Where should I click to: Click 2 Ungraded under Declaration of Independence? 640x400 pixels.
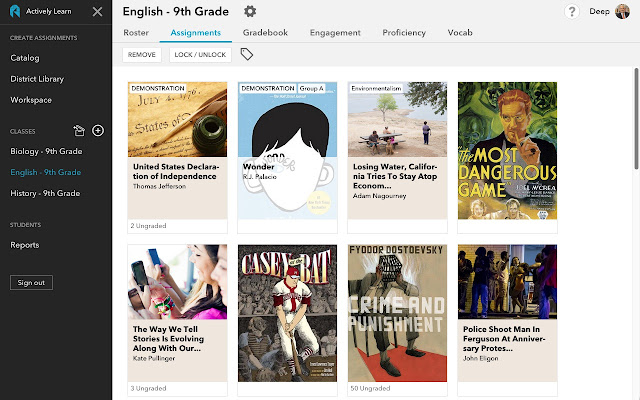pos(148,226)
